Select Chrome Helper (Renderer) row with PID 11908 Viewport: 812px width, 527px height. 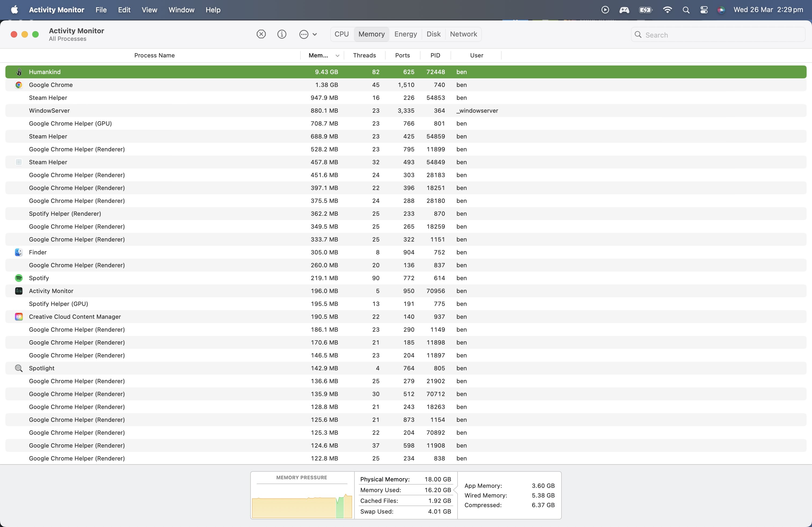coord(406,445)
